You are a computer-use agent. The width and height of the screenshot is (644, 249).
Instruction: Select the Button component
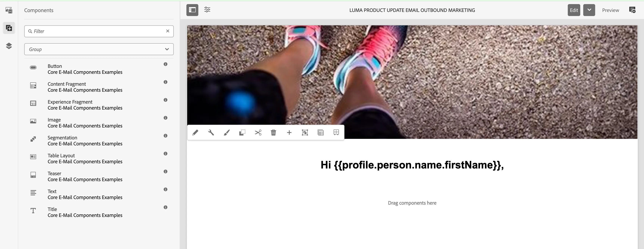coord(99,69)
